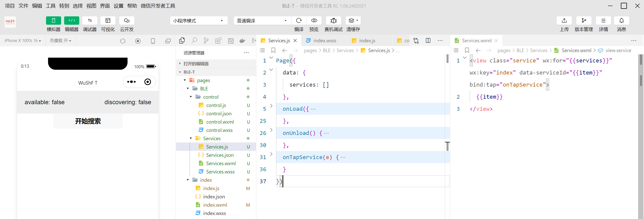
Task: Open the 微信开发者工具 menu
Action: pos(158,6)
